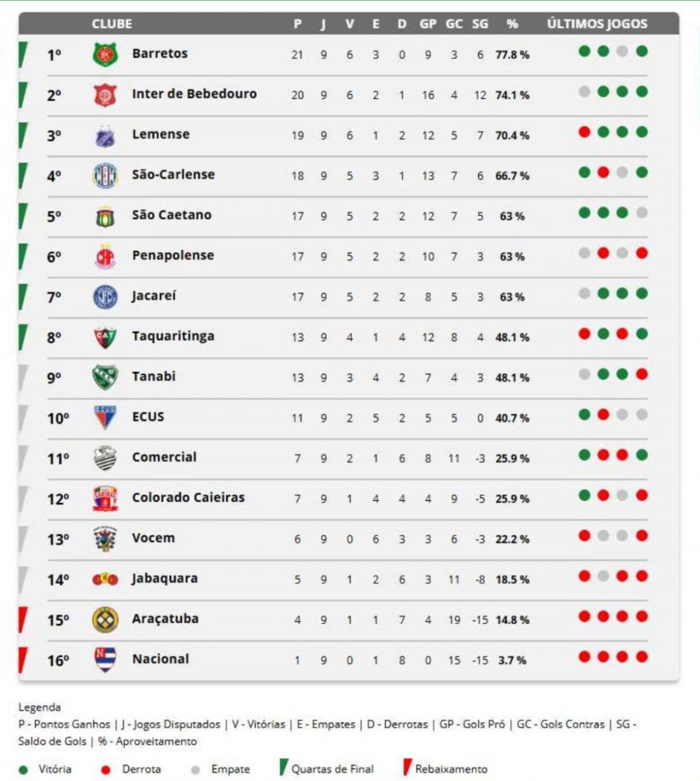Select the Comercial club crest

coord(104,458)
